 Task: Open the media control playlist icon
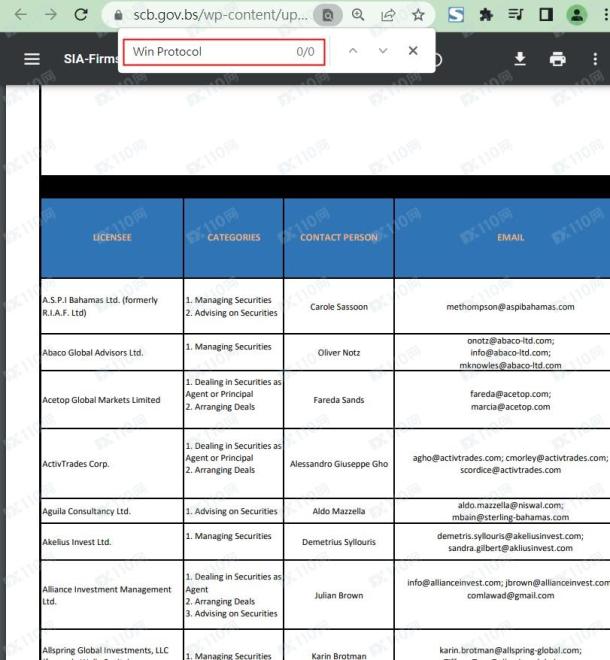point(516,15)
